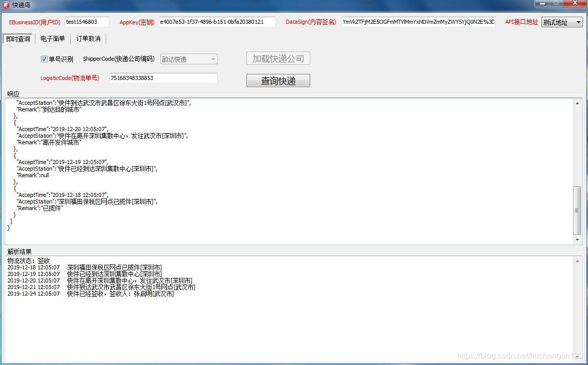The width and height of the screenshot is (588, 365).
Task: Click "AcceptTime":"2019-12-18 12:05:07" in response
Action: point(62,195)
